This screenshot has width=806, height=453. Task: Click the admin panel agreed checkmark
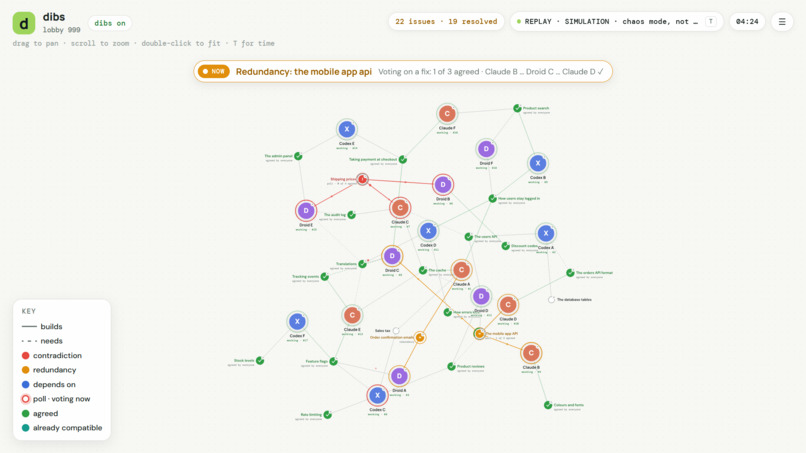tap(298, 156)
